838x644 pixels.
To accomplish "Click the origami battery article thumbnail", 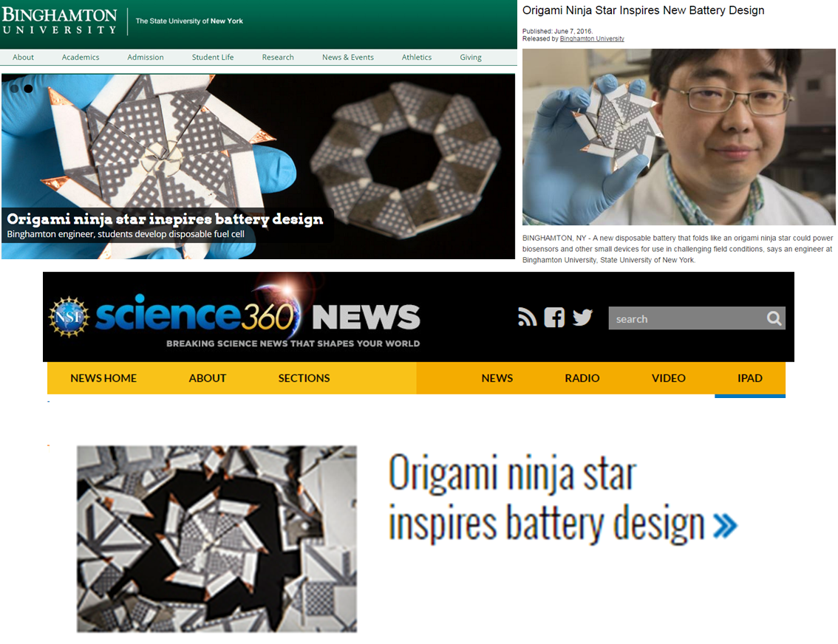I will [217, 538].
